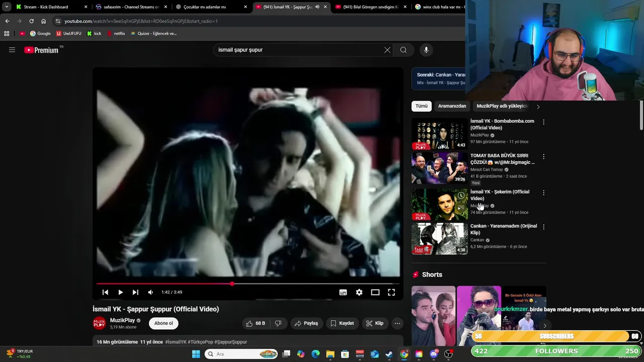
Task: Open the first Shorts video thumbnail
Action: pyautogui.click(x=433, y=316)
